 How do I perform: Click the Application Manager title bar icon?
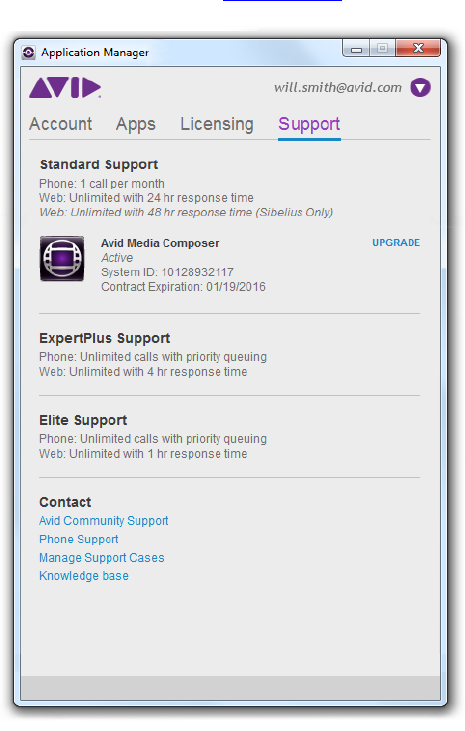click(x=28, y=53)
